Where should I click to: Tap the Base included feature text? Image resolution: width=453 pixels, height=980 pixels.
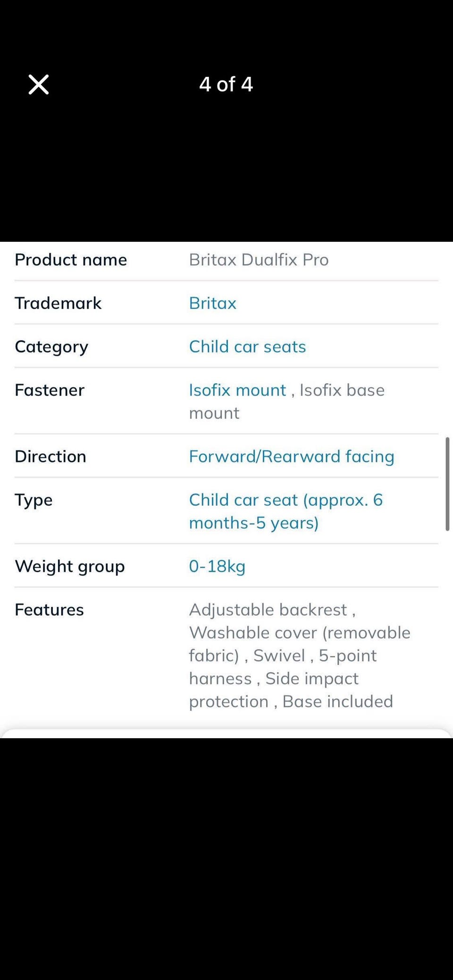click(337, 701)
